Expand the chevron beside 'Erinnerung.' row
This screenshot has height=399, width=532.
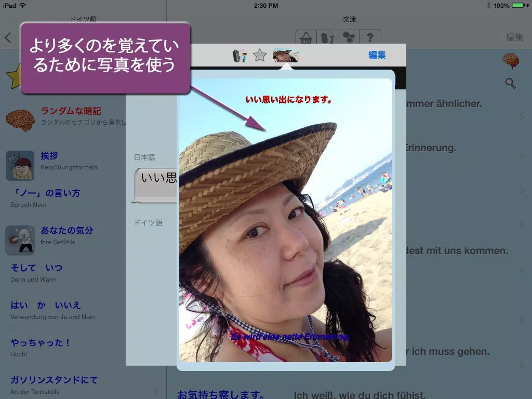coord(522,155)
